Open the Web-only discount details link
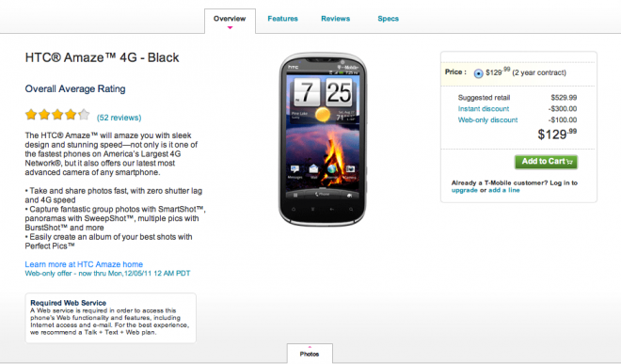621x364 pixels. click(x=488, y=119)
